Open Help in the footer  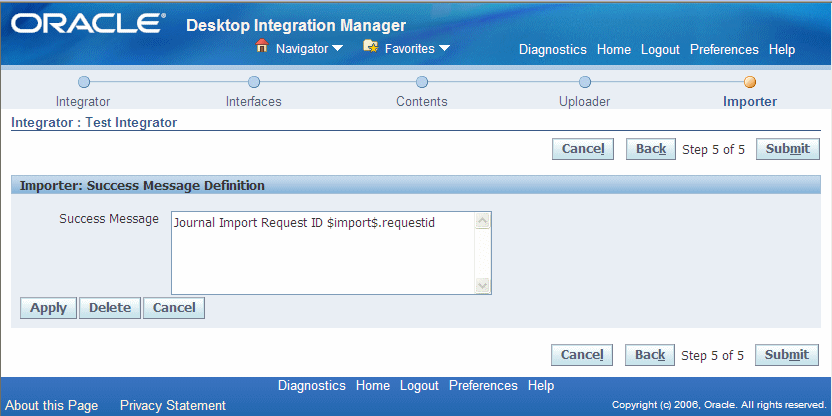[541, 386]
